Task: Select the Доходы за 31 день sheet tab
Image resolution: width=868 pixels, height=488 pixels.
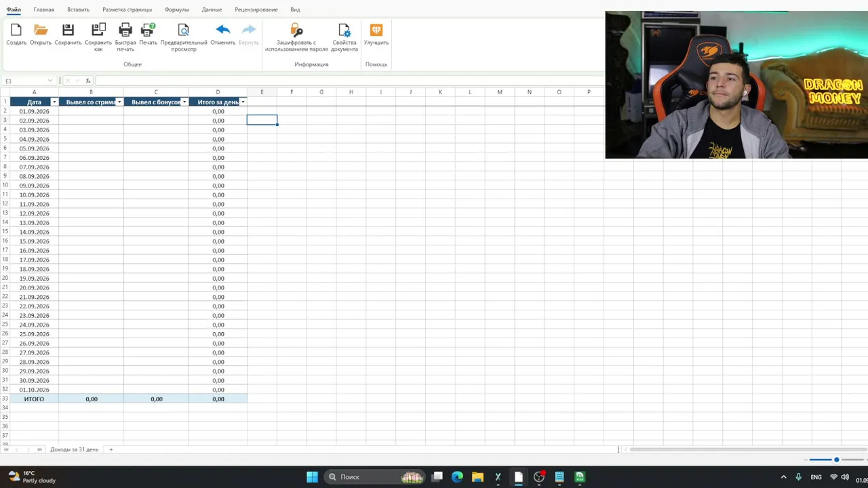Action: click(75, 449)
